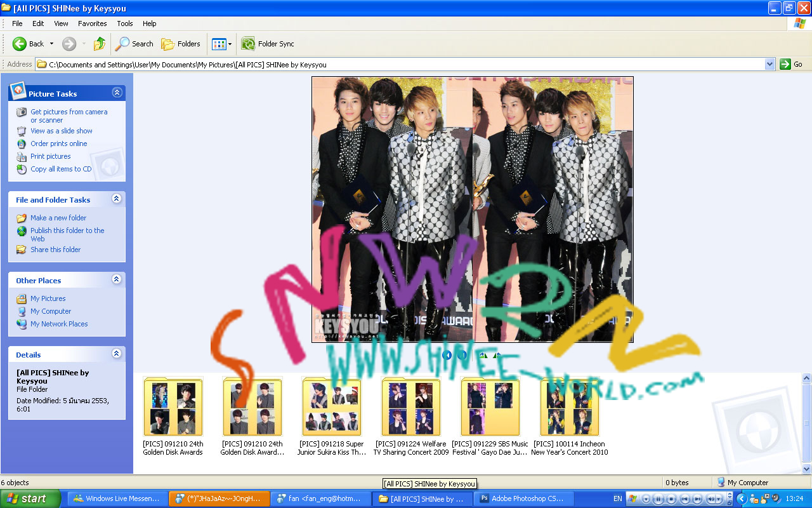Select the 091229 SBS Music Festival folder

pyautogui.click(x=490, y=416)
